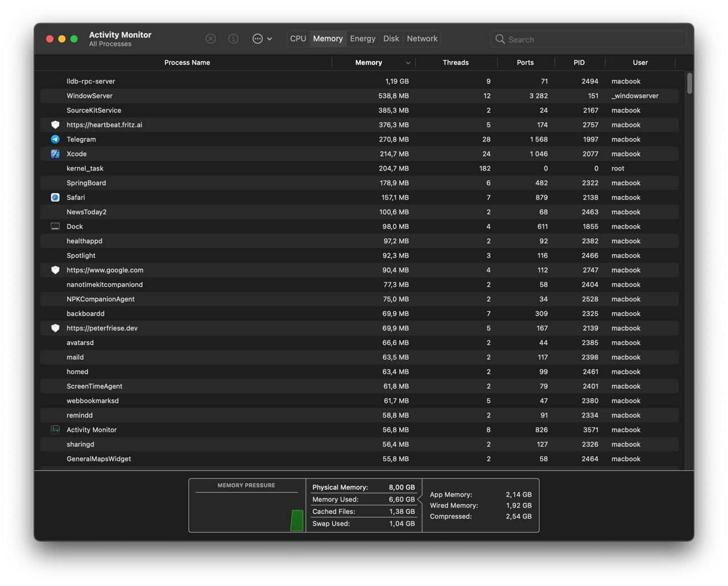Click the magnifying glass search icon
This screenshot has width=728, height=586.
pyautogui.click(x=500, y=39)
